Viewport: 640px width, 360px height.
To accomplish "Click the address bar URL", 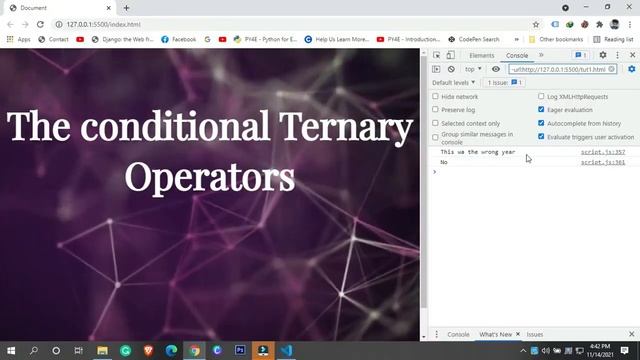I will click(x=104, y=24).
